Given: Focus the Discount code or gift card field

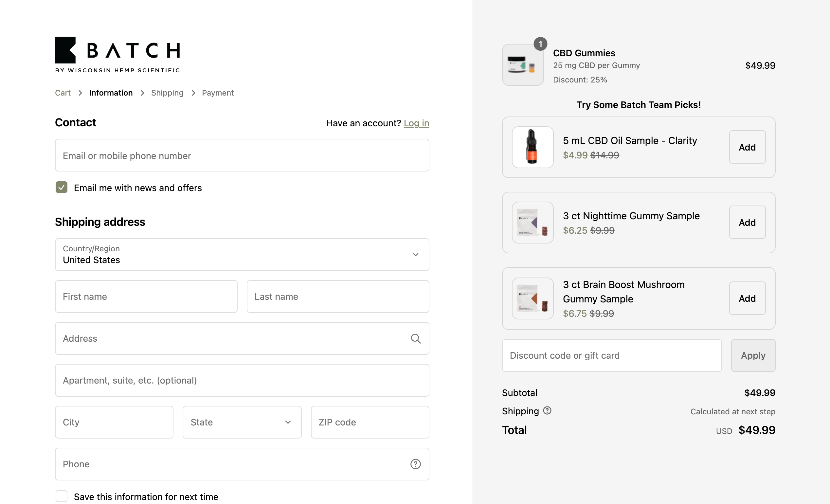Looking at the screenshot, I should [x=612, y=355].
